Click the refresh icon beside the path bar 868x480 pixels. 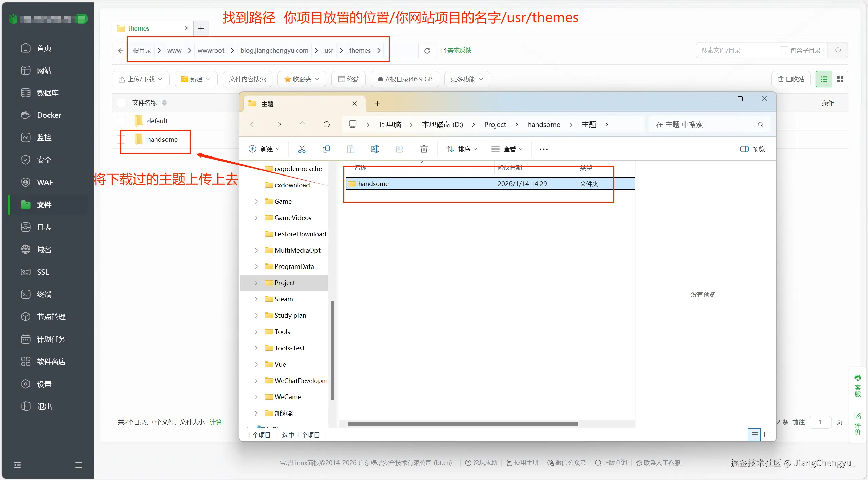(x=427, y=51)
